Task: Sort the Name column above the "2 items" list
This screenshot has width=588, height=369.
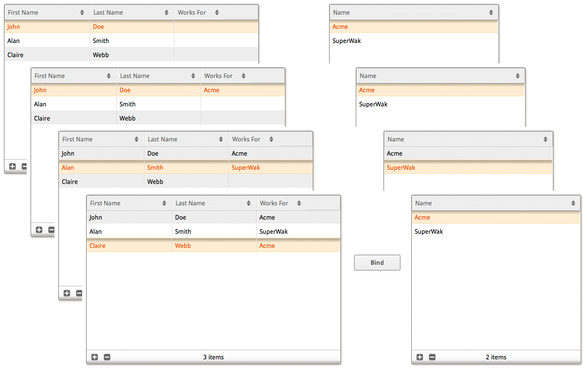Action: coord(573,203)
